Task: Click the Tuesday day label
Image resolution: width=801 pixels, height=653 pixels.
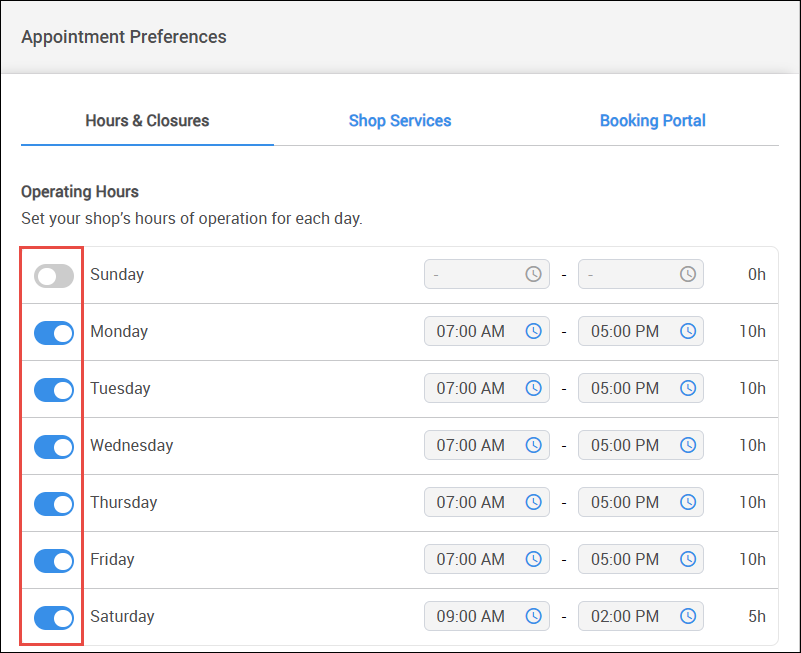Action: 121,388
